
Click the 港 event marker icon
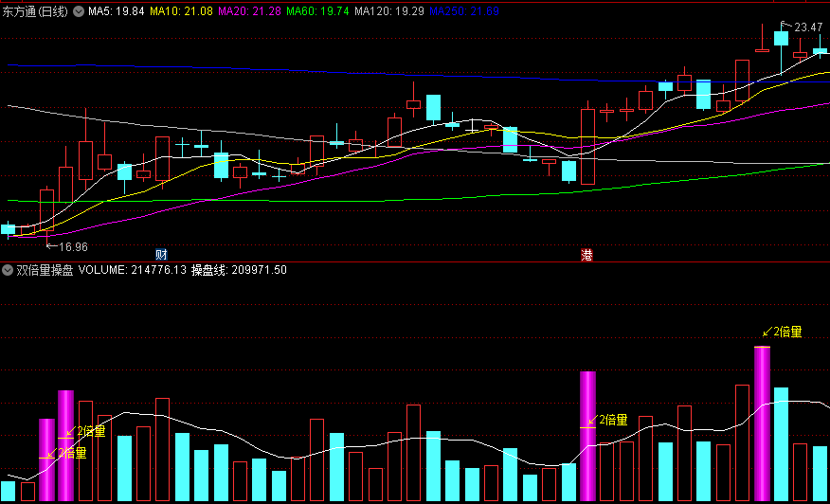(587, 255)
